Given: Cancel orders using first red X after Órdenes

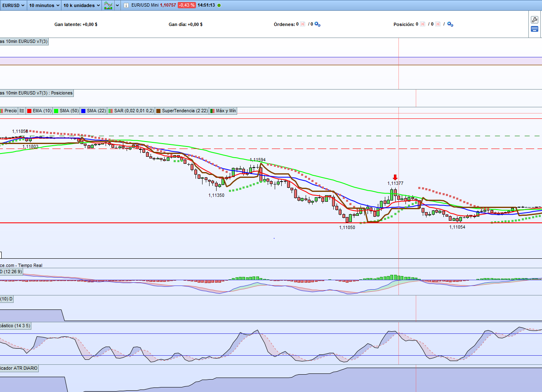Looking at the screenshot, I should tap(303, 24).
